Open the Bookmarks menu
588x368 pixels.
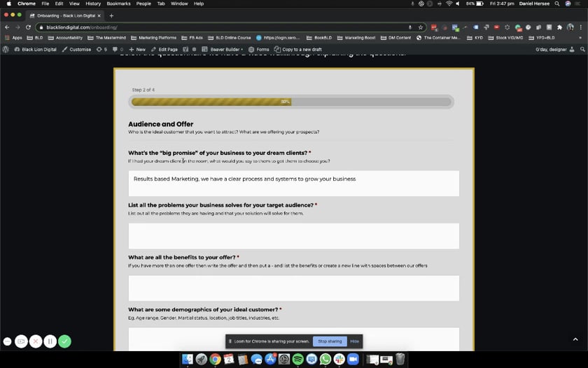tap(118, 4)
